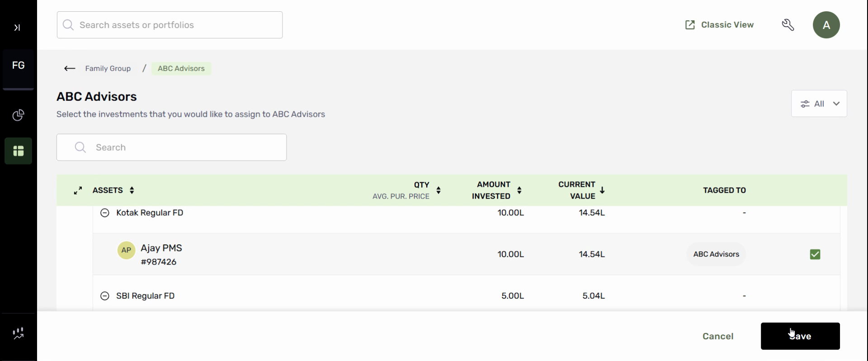Open the trend chart icon in sidebar
The width and height of the screenshot is (868, 361).
[18, 334]
